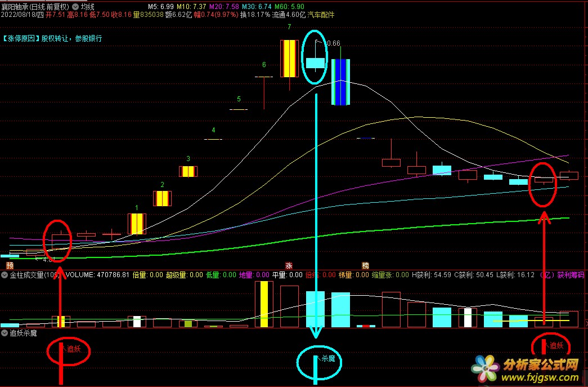
Task: Select the M20: 7.58 average value
Action: 224,7
